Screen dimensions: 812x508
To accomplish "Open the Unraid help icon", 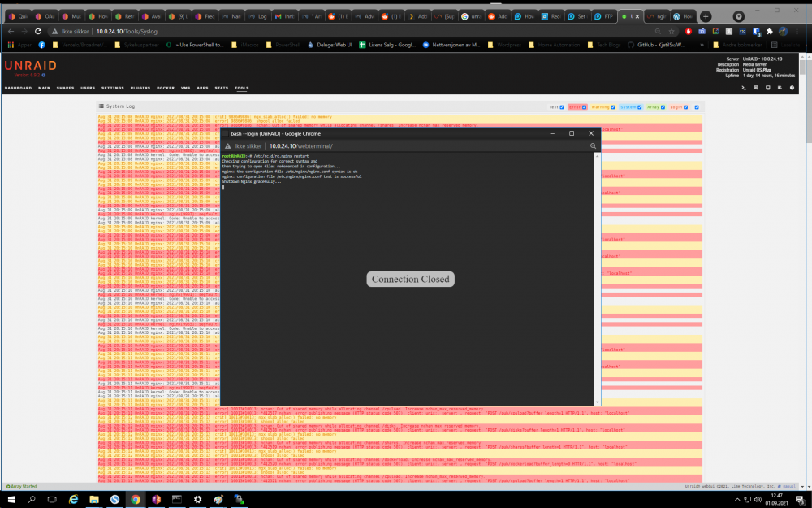I will [x=792, y=88].
